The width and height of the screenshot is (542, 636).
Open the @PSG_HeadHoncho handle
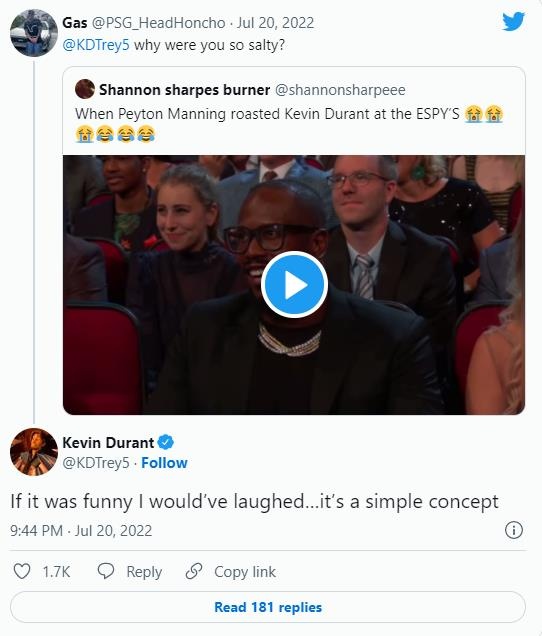coord(158,23)
